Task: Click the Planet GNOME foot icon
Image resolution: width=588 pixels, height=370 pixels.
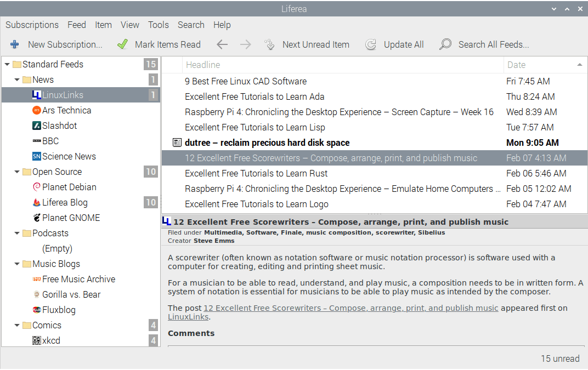Action: (36, 218)
